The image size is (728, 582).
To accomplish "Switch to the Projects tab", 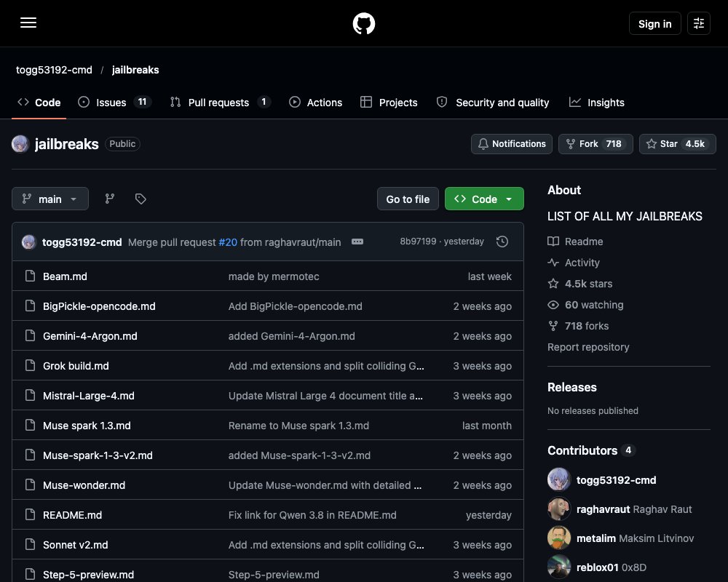I will click(x=389, y=102).
